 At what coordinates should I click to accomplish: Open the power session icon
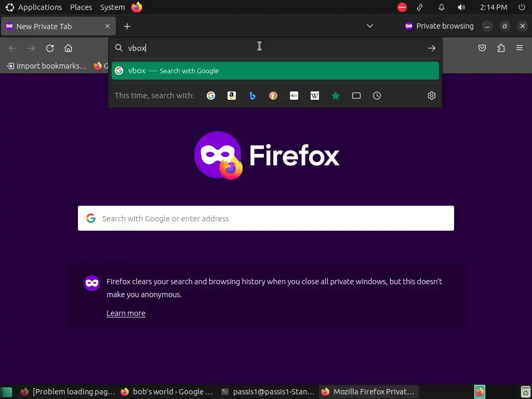[x=522, y=7]
